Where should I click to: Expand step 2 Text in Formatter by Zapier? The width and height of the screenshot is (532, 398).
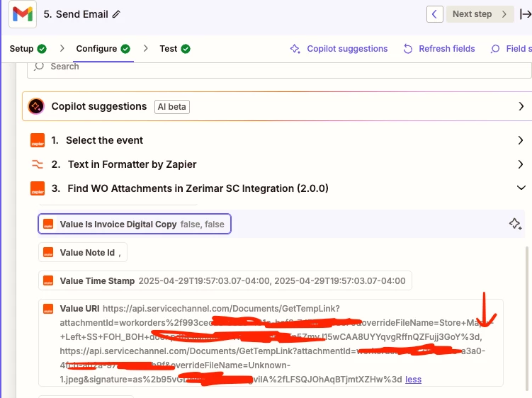[x=277, y=164]
